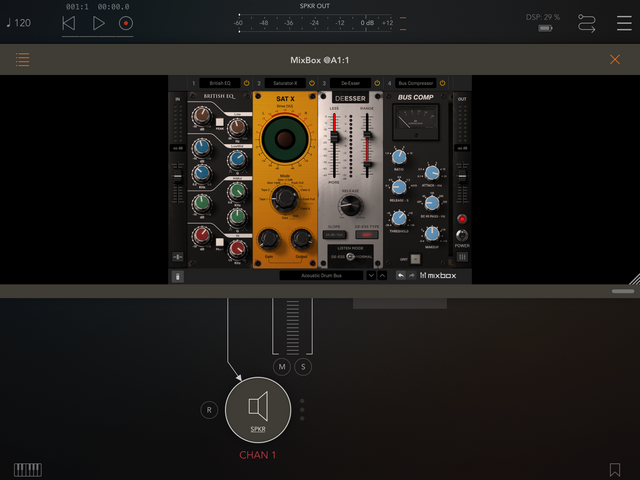Image resolution: width=640 pixels, height=480 pixels.
Task: Toggle the Bus Comp GRIT button
Action: click(x=415, y=259)
